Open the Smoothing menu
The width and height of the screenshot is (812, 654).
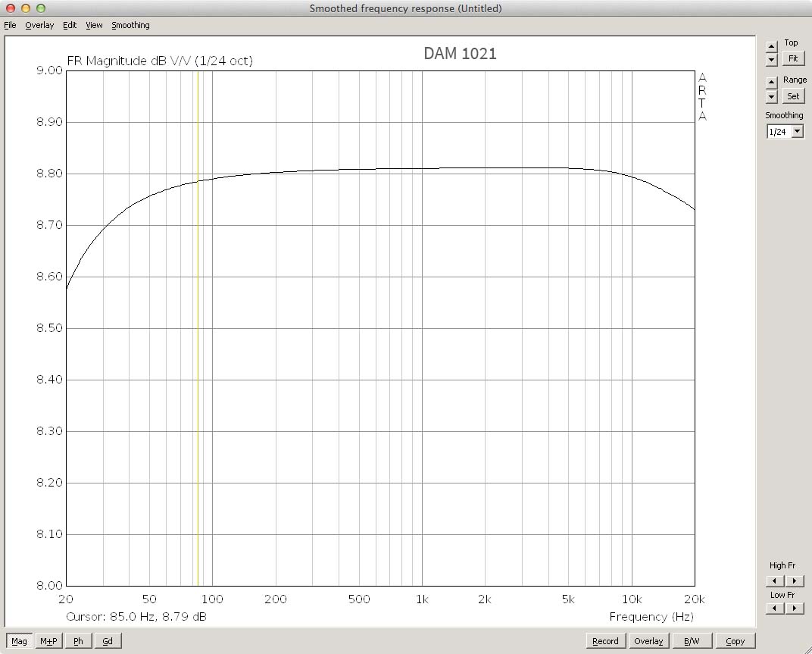(130, 25)
